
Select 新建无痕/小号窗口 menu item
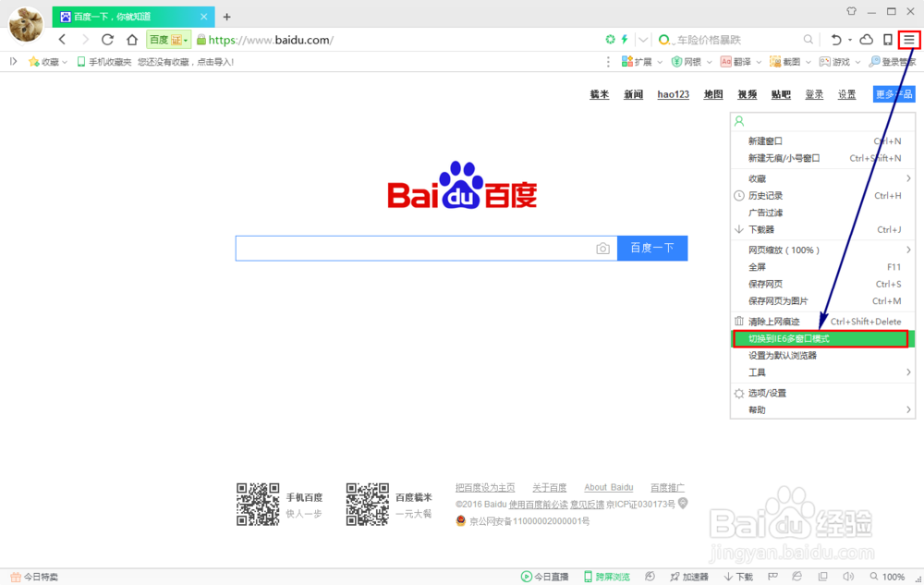(822, 158)
